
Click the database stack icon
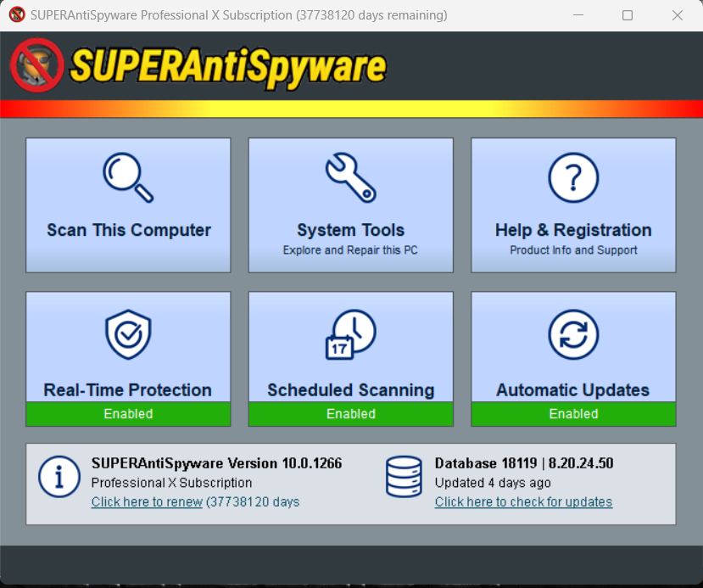(x=404, y=477)
